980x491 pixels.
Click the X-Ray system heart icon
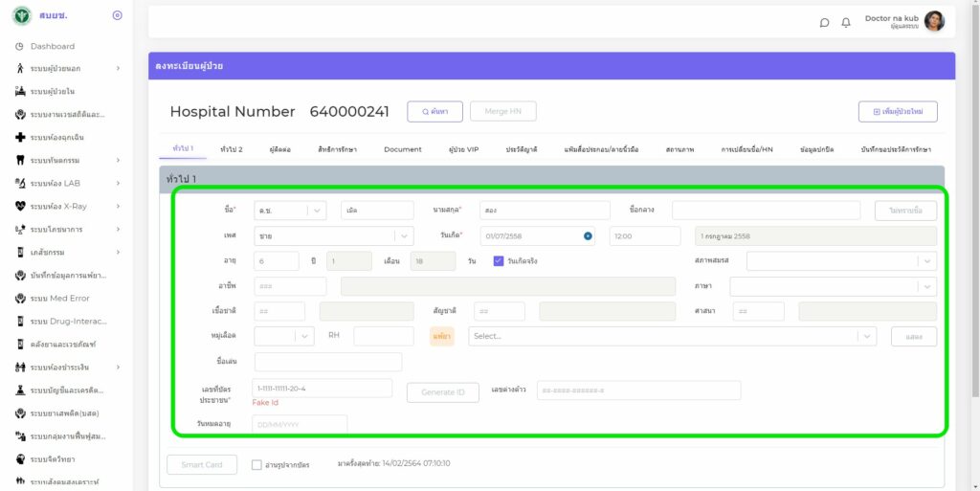[x=20, y=206]
